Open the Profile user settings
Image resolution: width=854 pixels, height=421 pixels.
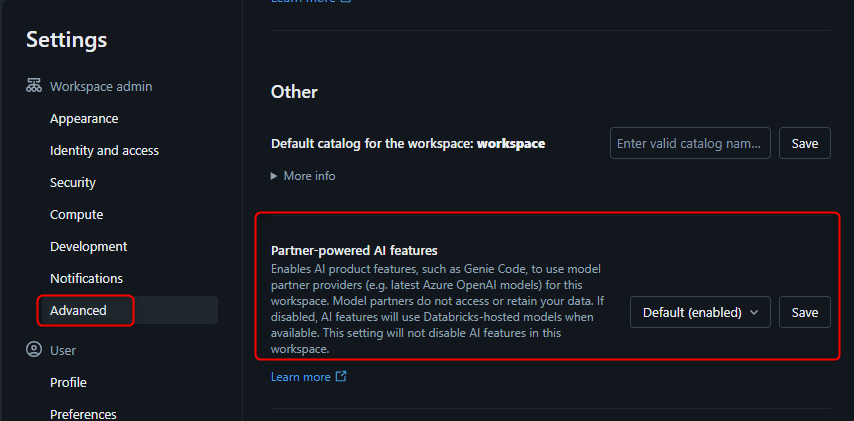[68, 382]
